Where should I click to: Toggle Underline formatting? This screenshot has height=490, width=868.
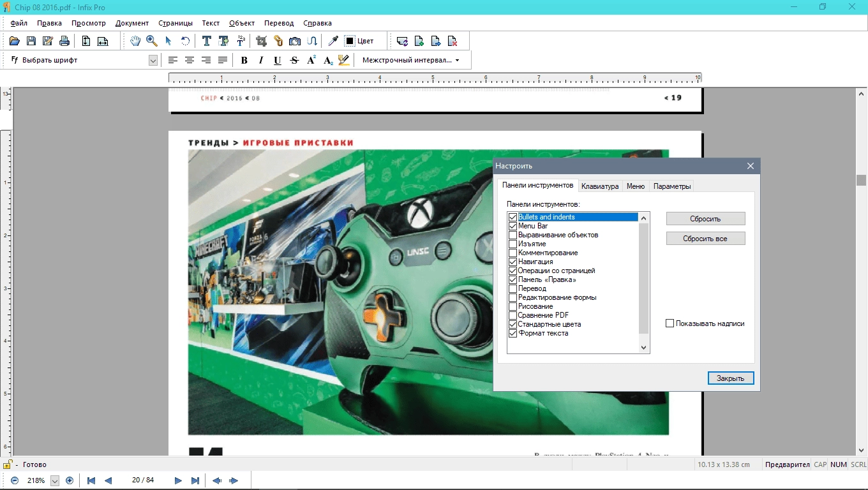[x=278, y=60]
